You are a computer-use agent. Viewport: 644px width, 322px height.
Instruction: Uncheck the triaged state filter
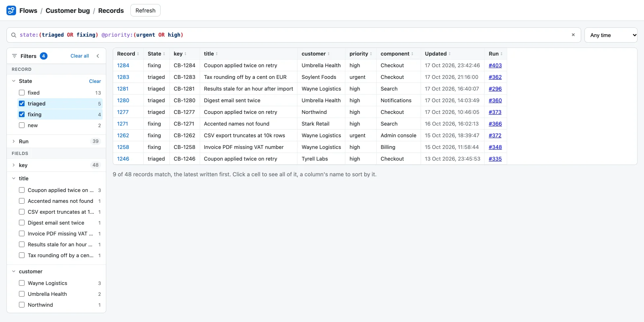[x=22, y=103]
